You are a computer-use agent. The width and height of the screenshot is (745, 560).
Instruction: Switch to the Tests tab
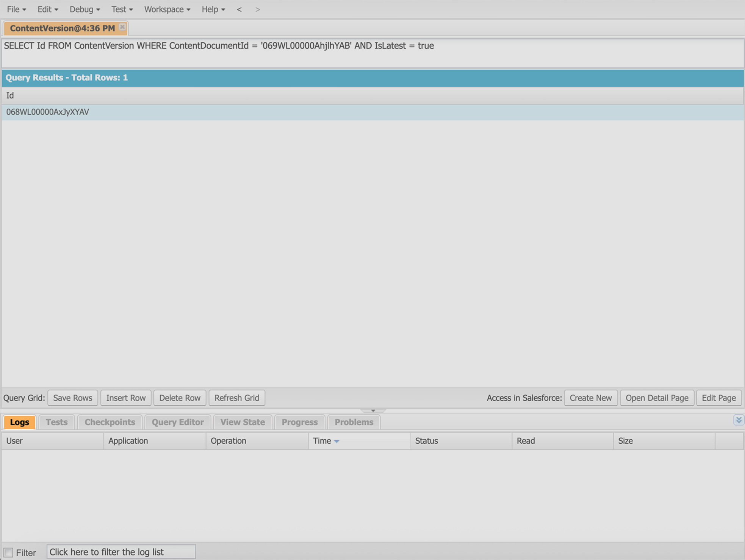[x=57, y=422]
